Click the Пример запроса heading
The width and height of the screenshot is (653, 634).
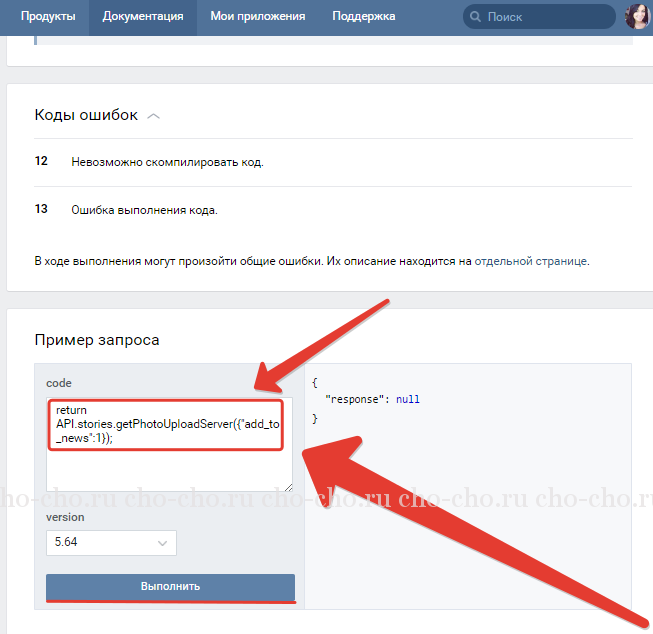click(x=97, y=340)
